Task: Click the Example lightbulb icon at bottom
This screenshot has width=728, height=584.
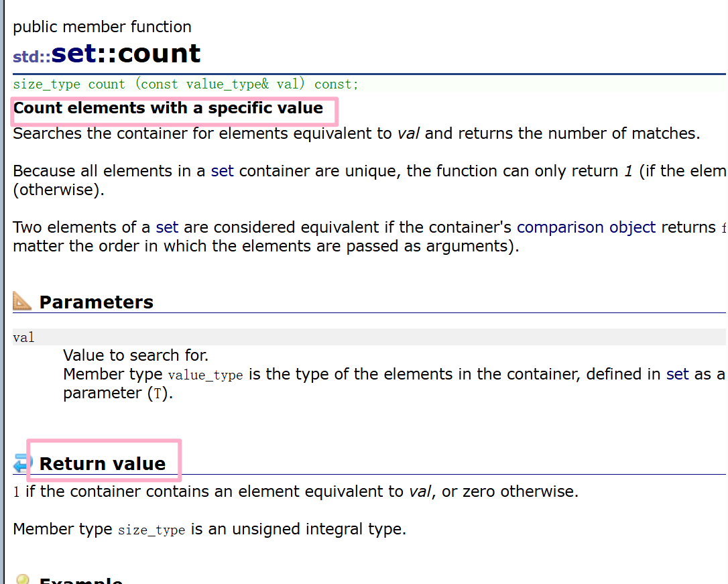Action: 22,579
